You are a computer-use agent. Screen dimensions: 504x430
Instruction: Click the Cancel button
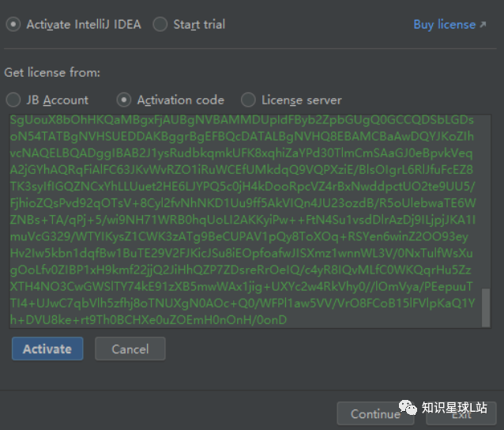coord(130,349)
